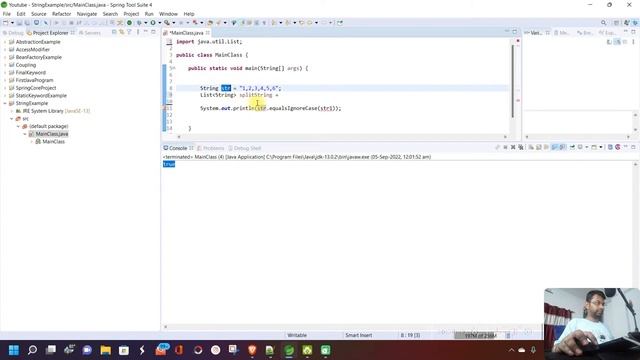Switch to the Debug view tab

coord(13,33)
